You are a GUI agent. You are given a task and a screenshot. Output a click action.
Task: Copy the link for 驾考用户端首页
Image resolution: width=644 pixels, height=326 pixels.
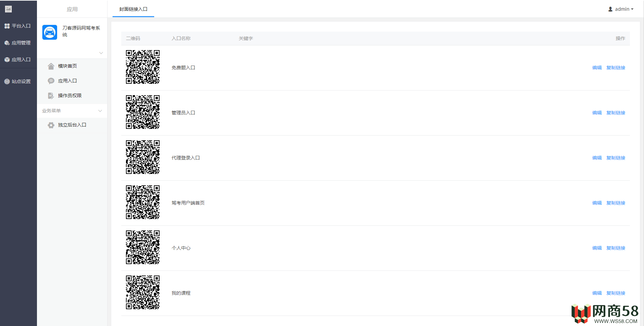tap(616, 203)
